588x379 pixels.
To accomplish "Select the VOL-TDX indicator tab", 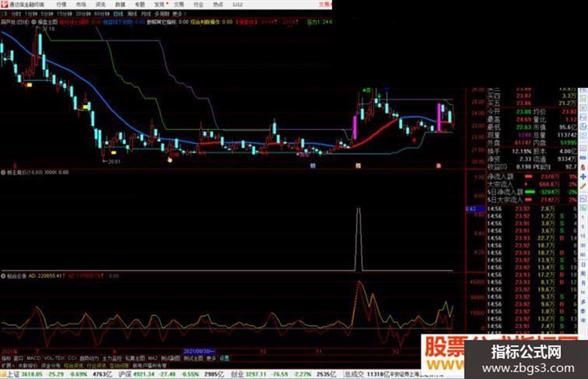I will (x=55, y=358).
